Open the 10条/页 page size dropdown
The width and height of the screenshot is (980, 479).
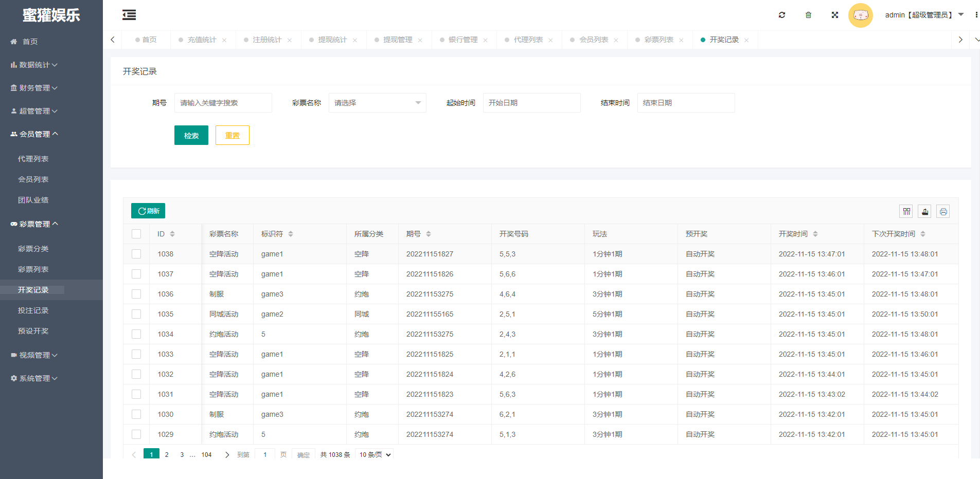(x=374, y=454)
